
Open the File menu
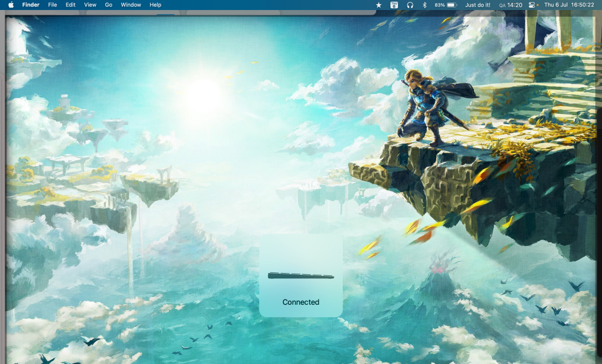pyautogui.click(x=52, y=5)
